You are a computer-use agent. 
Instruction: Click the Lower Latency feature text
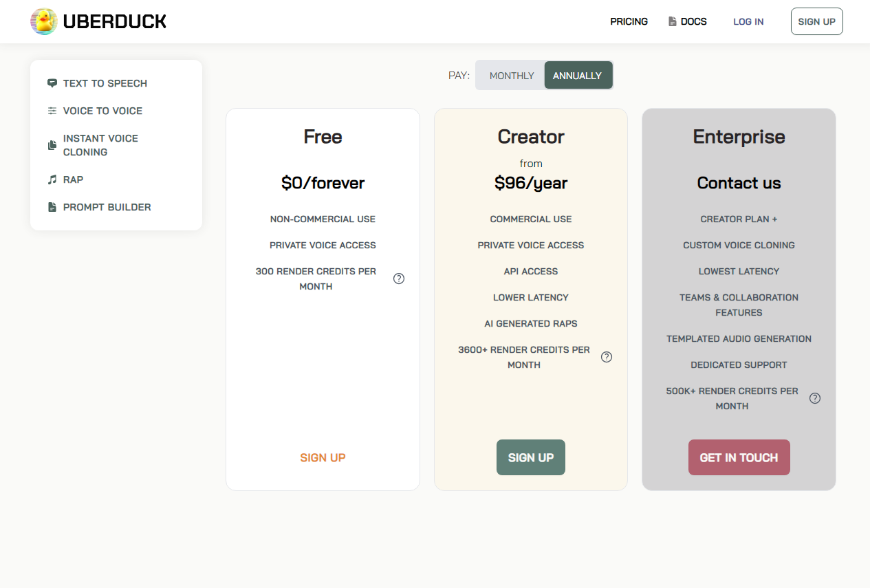tap(531, 298)
